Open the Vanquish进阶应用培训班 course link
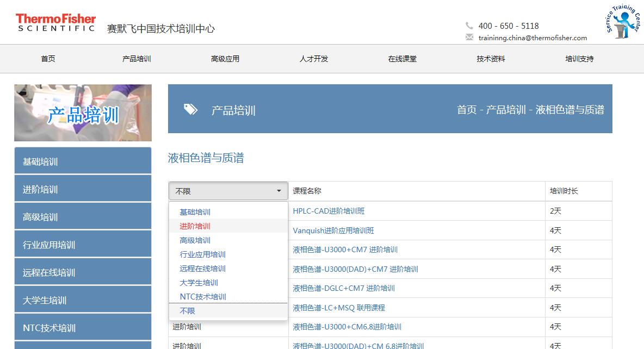 (333, 230)
